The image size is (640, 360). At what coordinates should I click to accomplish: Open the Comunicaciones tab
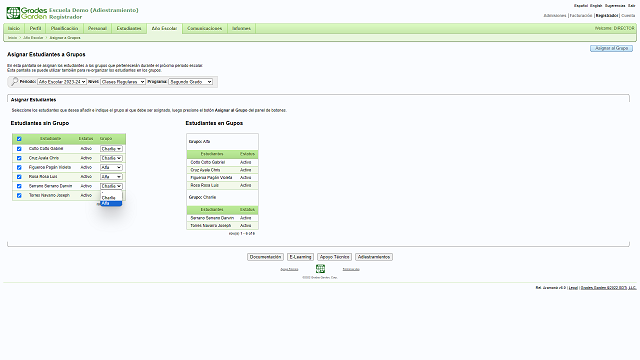click(204, 29)
